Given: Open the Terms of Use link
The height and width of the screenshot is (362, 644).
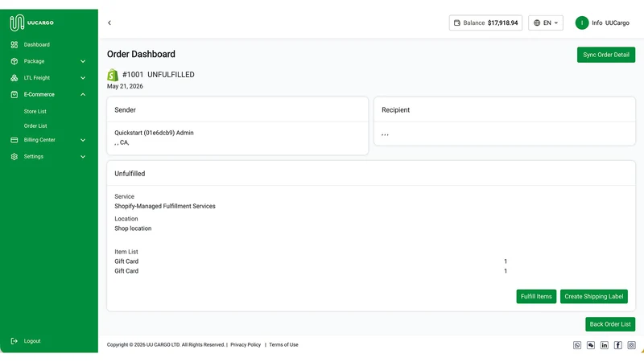Looking at the screenshot, I should point(283,345).
